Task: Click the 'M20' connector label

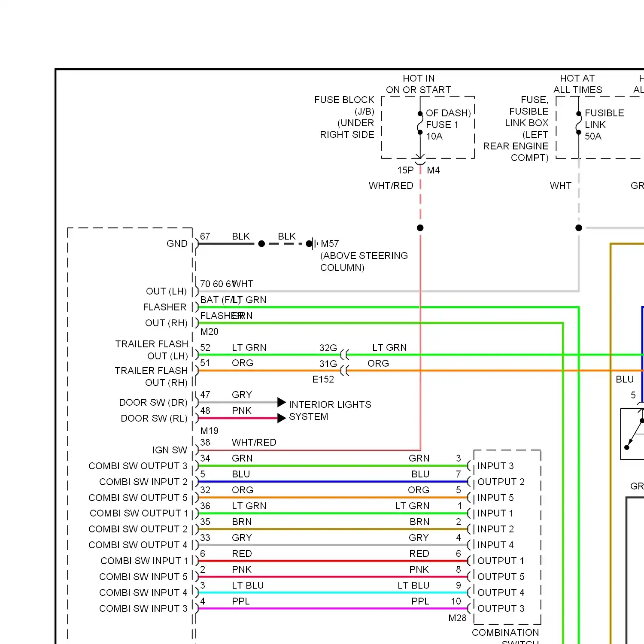Action: 210,331
